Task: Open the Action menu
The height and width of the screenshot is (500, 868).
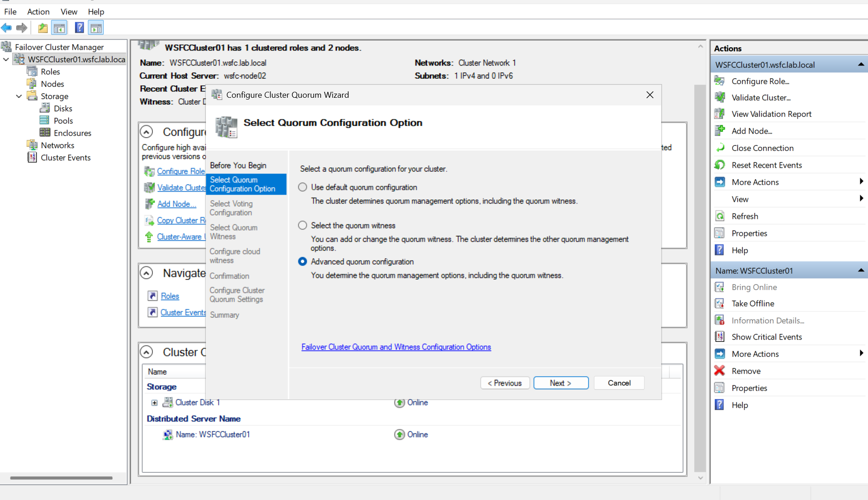Action: (38, 11)
